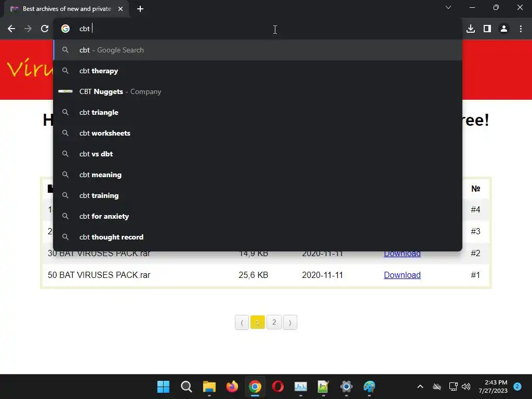The image size is (532, 399).
Task: Open a new tab with plus button
Action: click(x=140, y=9)
